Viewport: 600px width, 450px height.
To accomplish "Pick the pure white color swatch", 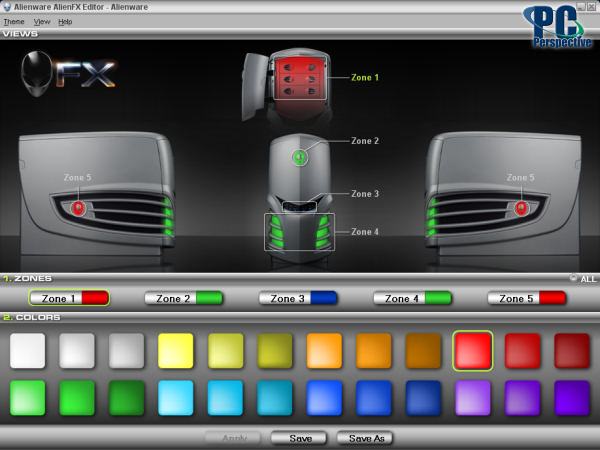I will click(28, 351).
